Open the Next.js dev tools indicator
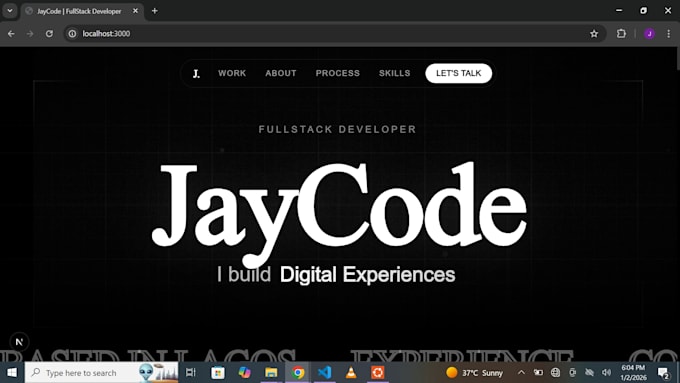 [x=19, y=342]
